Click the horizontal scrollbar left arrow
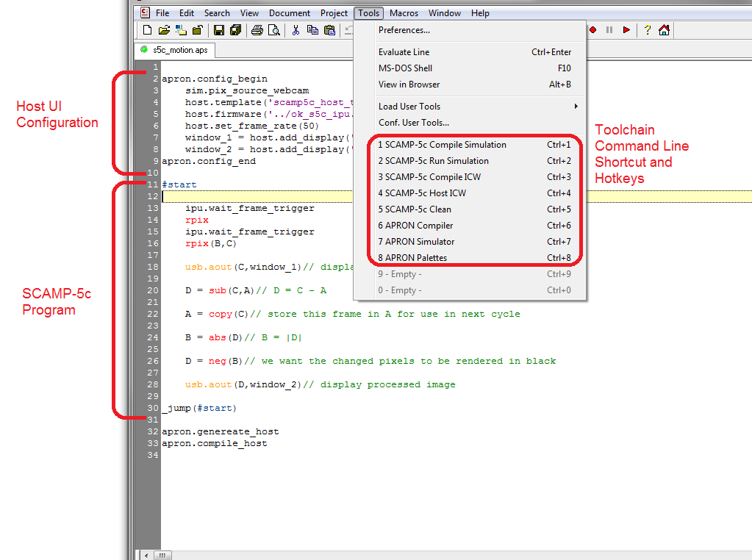 tap(146, 556)
